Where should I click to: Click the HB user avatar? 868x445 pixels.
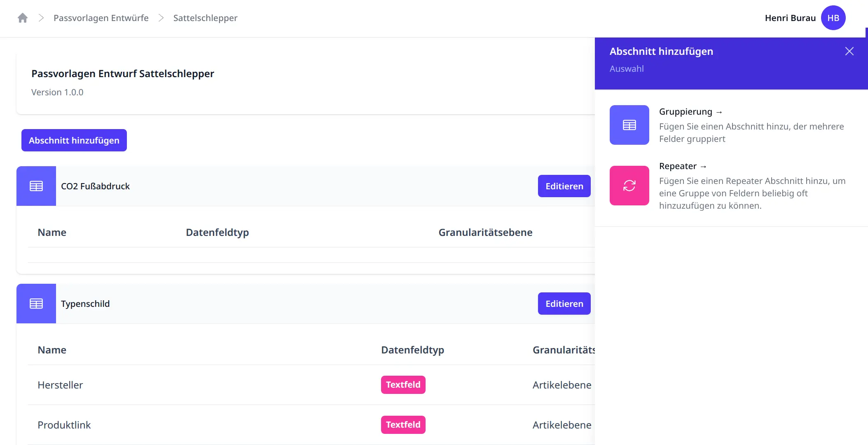click(x=833, y=18)
